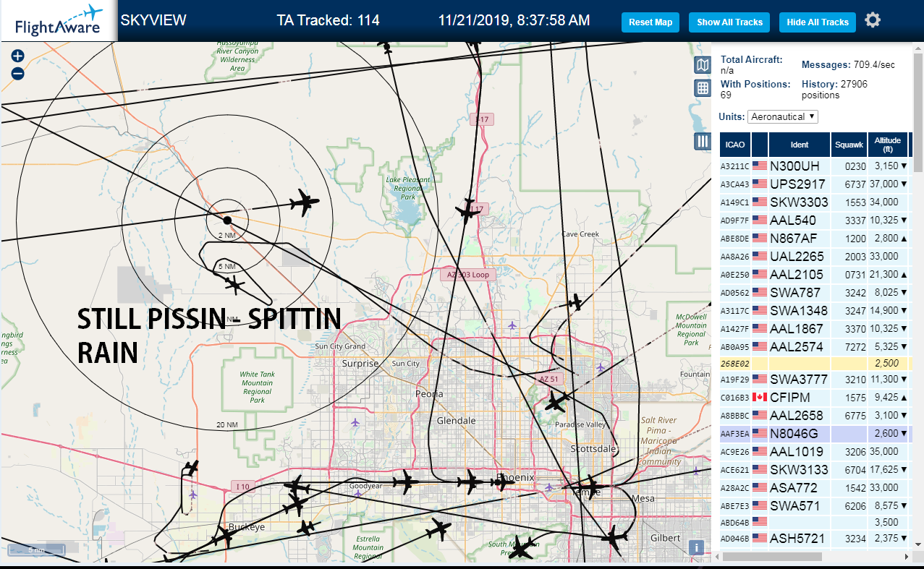The height and width of the screenshot is (569, 924).
Task: Click the Hide All Tracks button
Action: click(x=818, y=22)
